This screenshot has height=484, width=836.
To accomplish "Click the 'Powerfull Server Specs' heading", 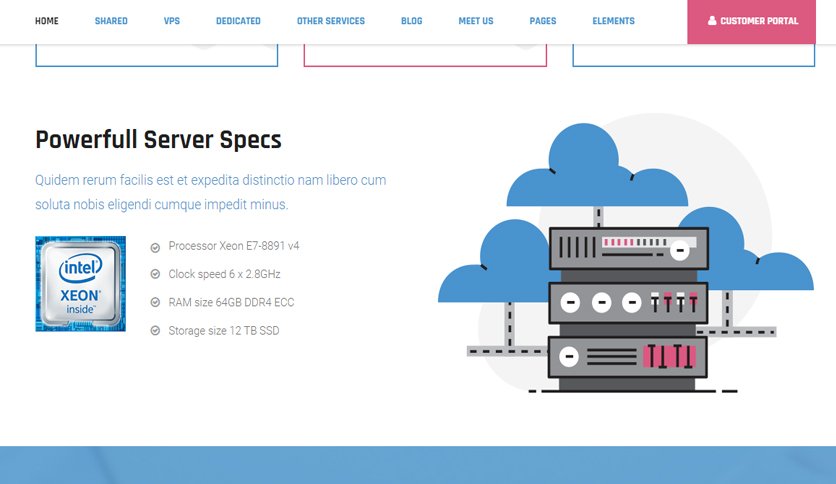I will (158, 140).
